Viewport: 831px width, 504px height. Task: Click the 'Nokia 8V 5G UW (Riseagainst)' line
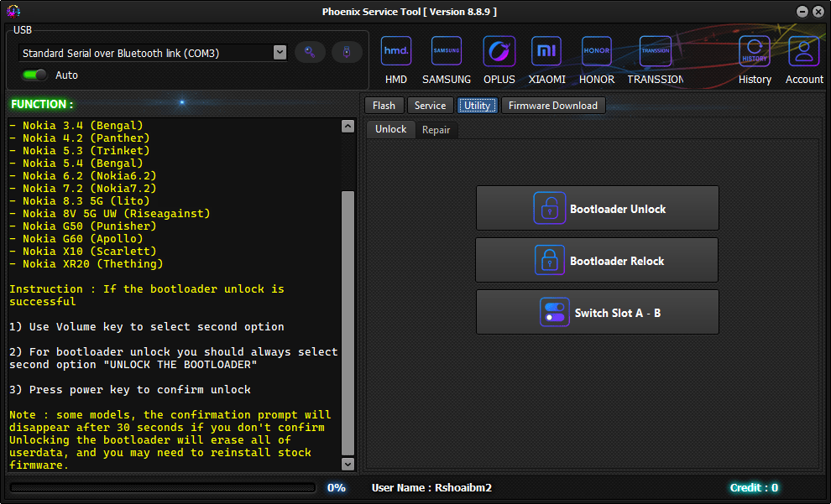click(110, 214)
